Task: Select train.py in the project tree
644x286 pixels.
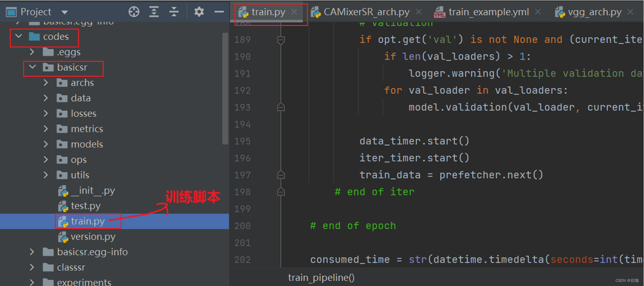Action: tap(88, 221)
